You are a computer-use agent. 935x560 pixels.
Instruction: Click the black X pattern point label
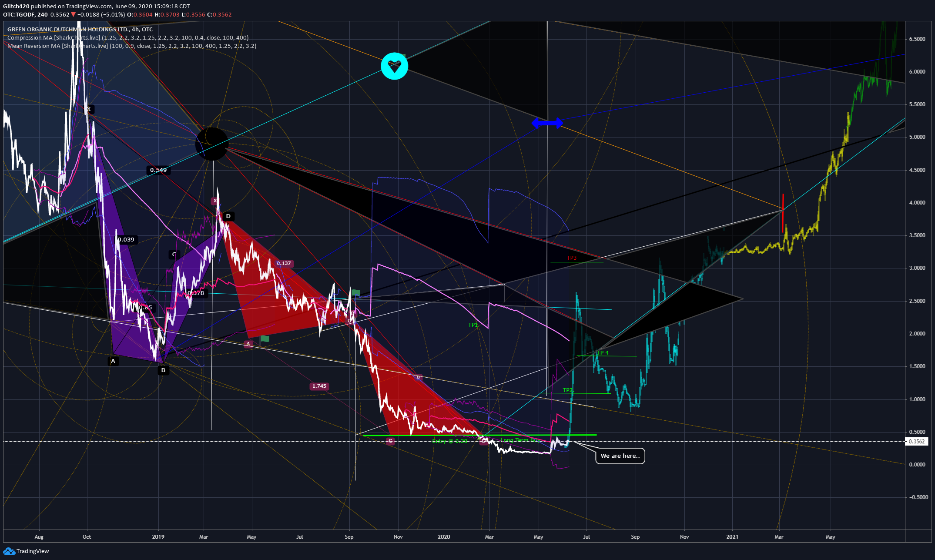pos(89,109)
